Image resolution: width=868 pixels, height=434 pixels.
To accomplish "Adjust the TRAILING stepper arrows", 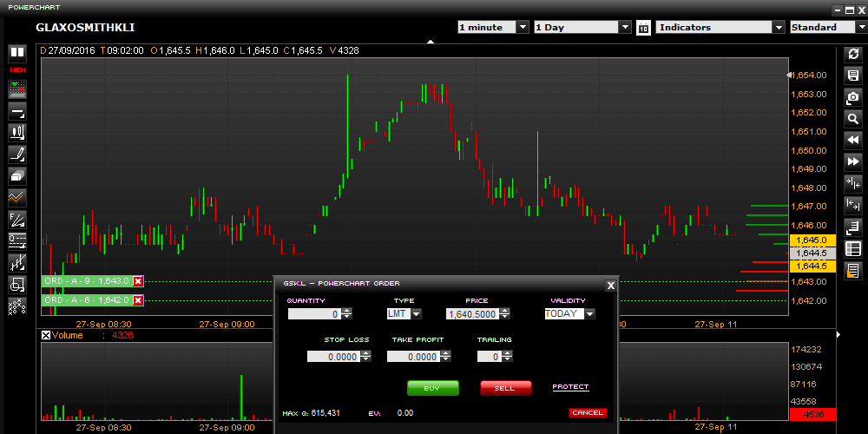I will tap(507, 357).
